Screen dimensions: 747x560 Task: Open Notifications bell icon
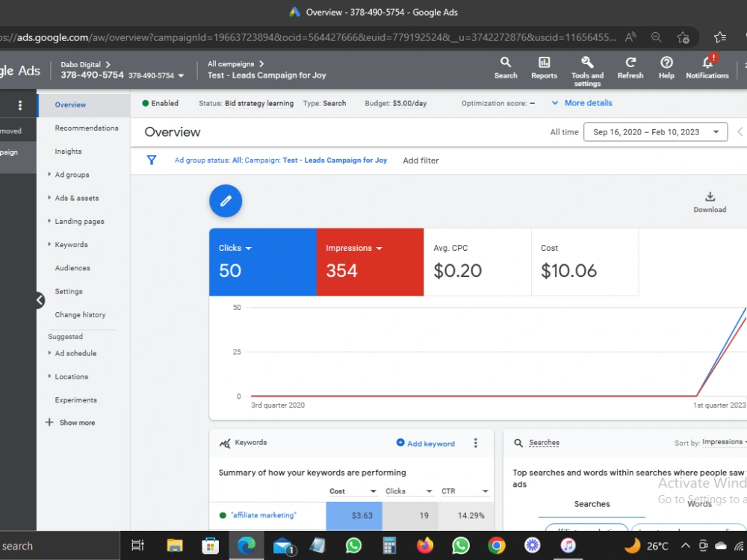point(707,68)
